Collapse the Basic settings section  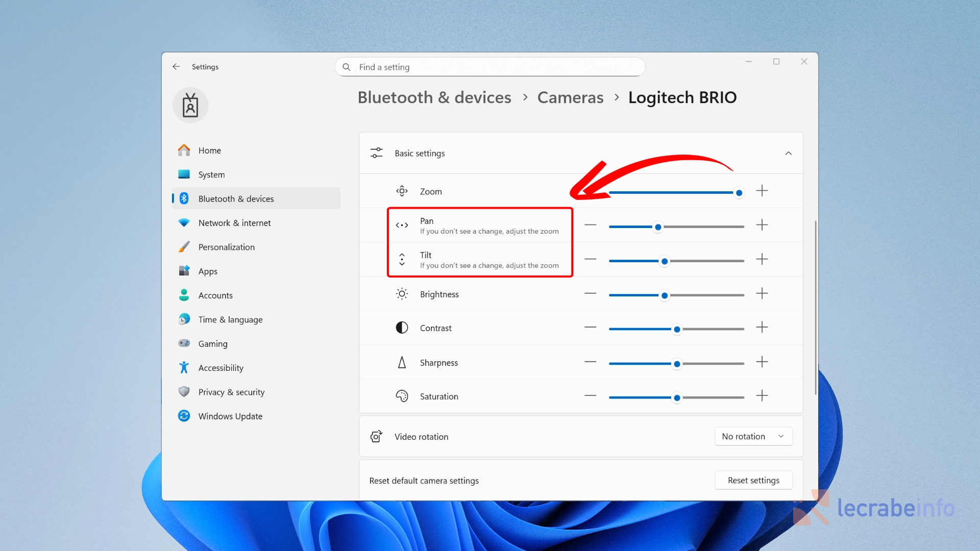[788, 154]
